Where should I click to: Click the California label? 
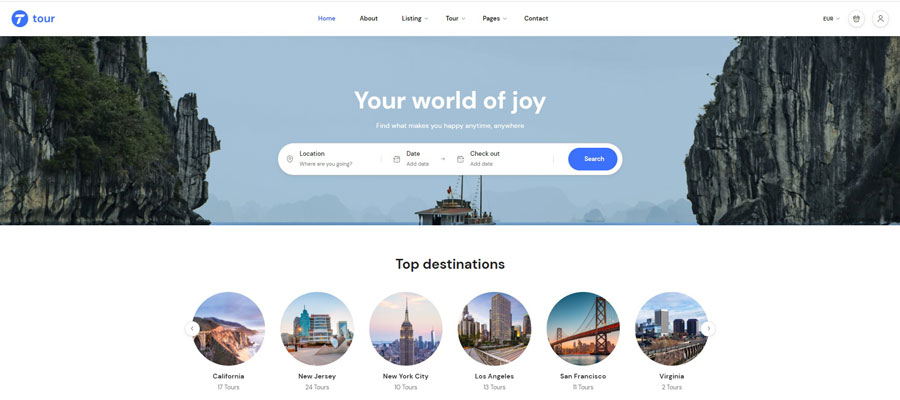tap(228, 376)
